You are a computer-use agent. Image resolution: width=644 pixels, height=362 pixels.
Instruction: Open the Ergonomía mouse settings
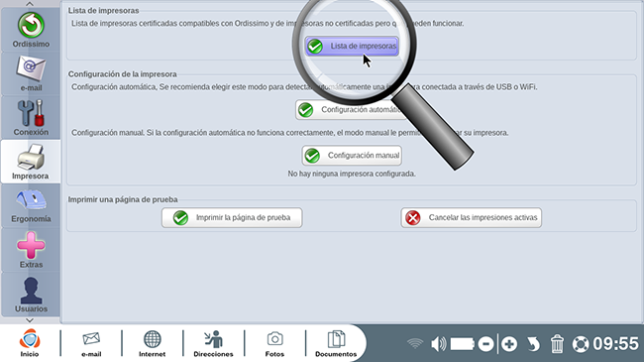31,205
